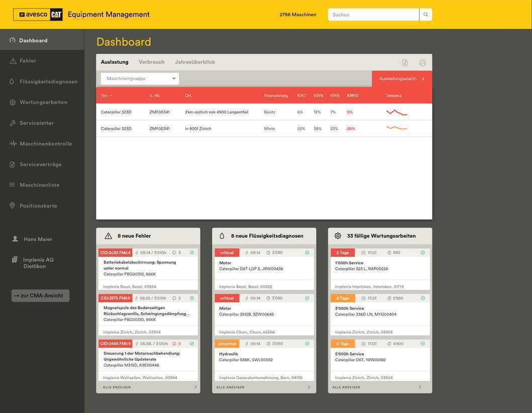Click the Tendenz column header

[x=393, y=95]
